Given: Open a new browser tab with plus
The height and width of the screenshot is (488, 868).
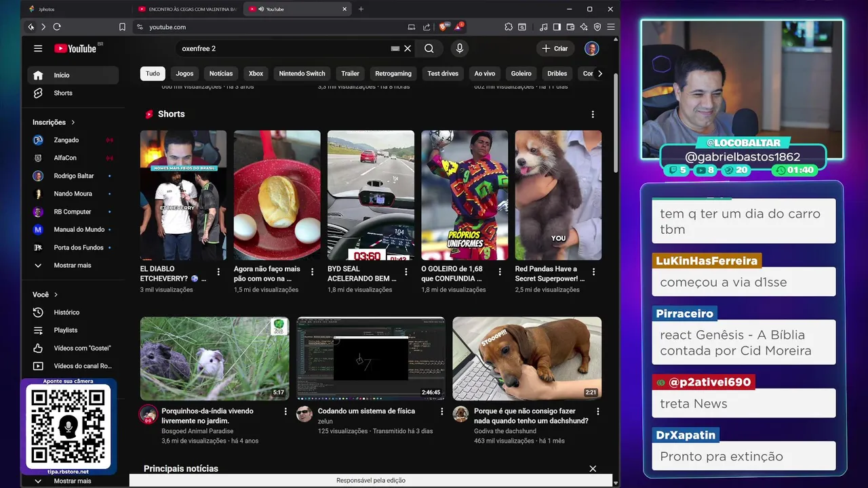Looking at the screenshot, I should pyautogui.click(x=361, y=9).
